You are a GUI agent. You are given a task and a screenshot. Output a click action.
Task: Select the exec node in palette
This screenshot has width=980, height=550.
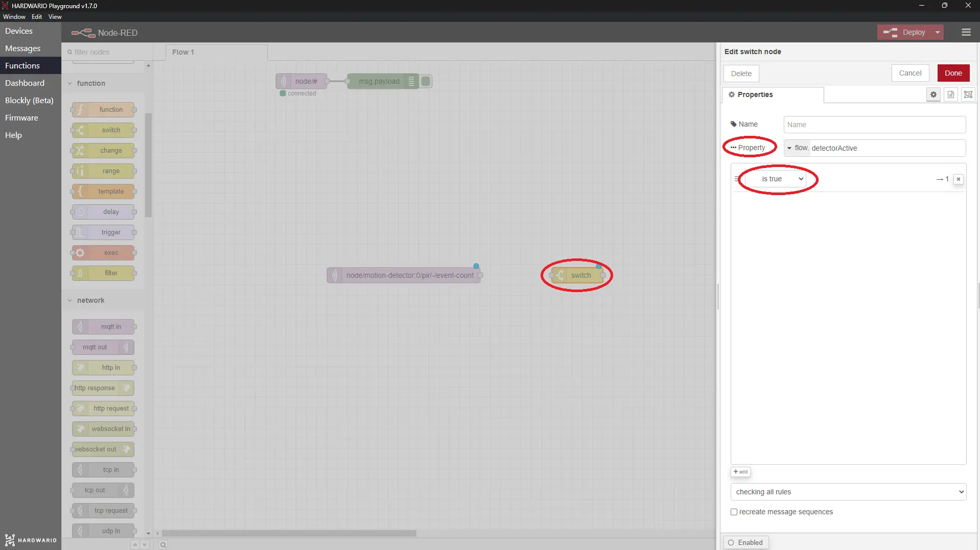[104, 253]
